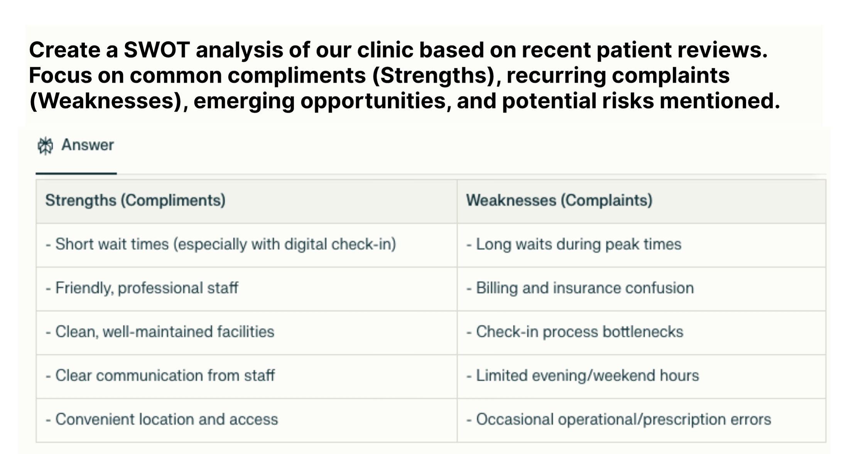Click the Check-in process bottlenecks cell

click(x=642, y=332)
